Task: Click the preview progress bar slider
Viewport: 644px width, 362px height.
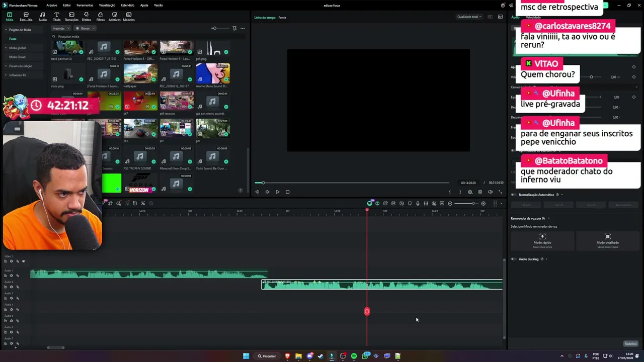Action: point(352,183)
